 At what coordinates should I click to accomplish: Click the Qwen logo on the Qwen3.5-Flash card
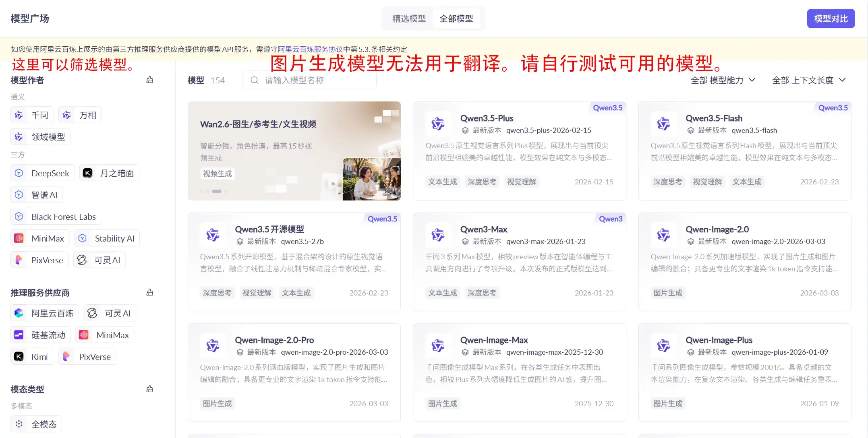tap(663, 124)
